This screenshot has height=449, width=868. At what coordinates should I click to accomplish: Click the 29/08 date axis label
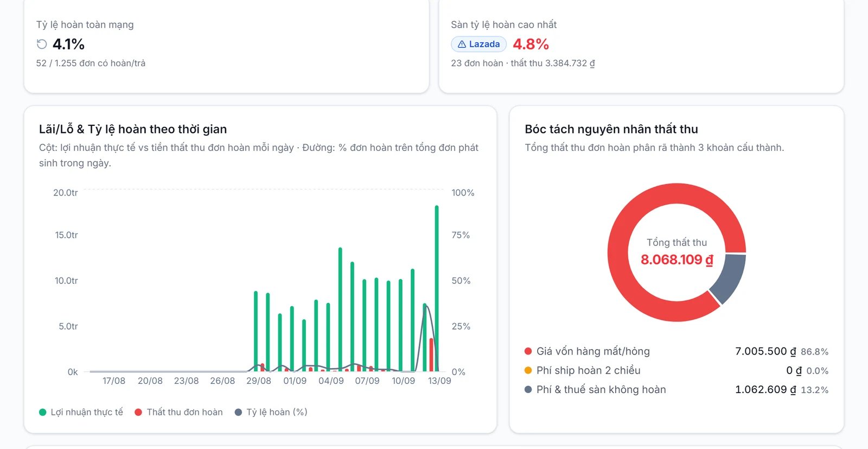(259, 381)
